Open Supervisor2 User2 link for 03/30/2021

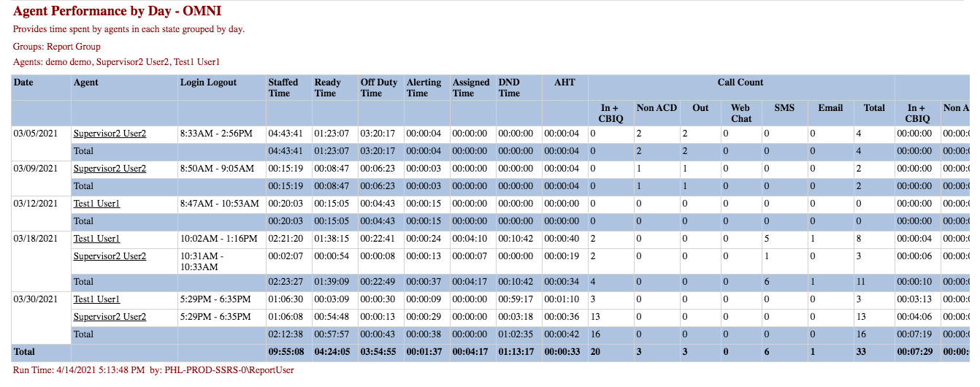coord(110,317)
